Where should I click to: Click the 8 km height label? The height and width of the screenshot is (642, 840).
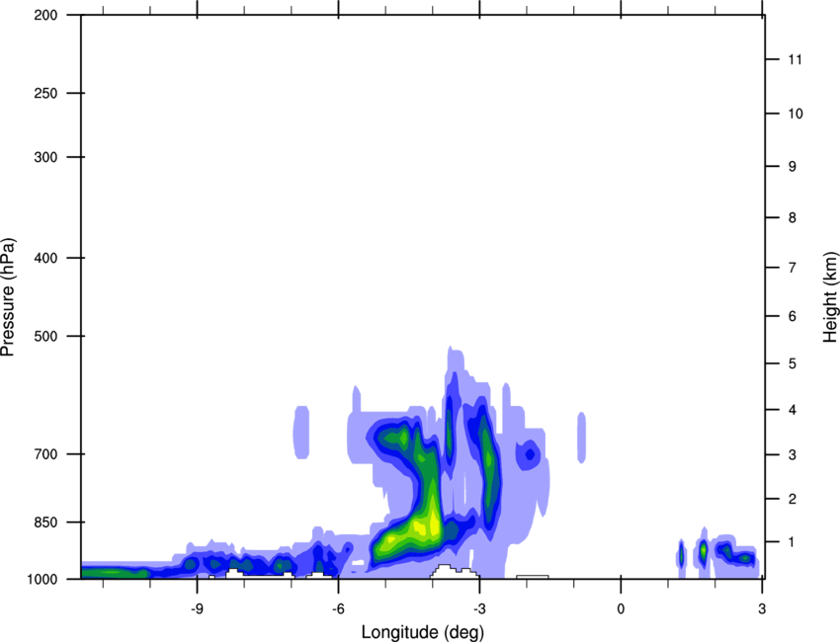pyautogui.click(x=792, y=217)
